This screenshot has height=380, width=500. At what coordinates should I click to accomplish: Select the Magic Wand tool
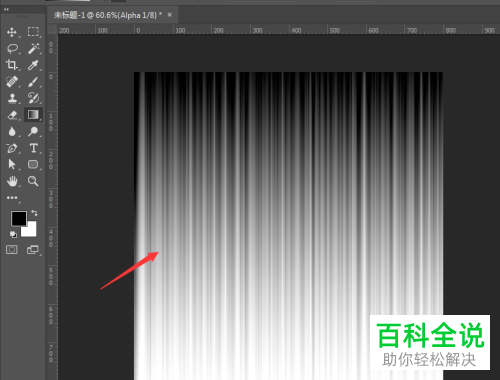33,49
